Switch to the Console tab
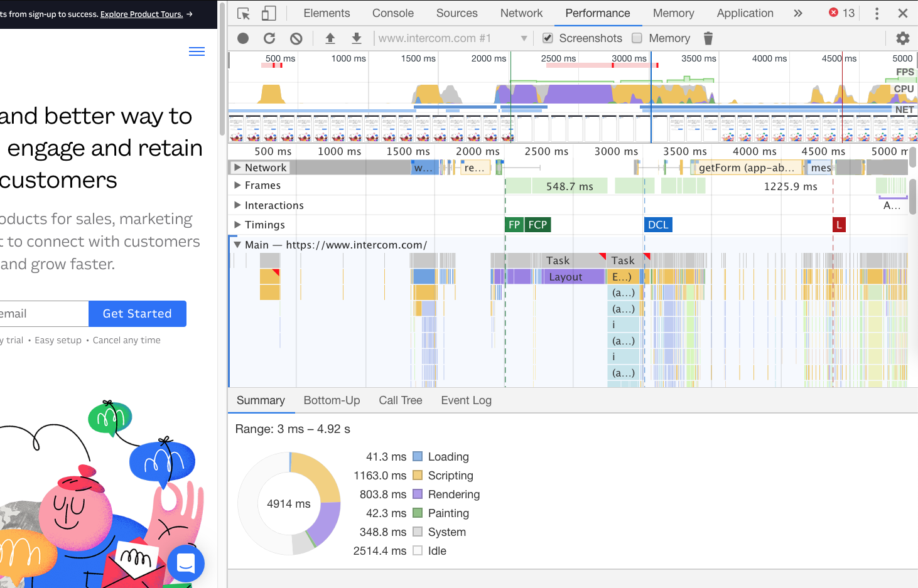The height and width of the screenshot is (588, 918). click(x=393, y=13)
